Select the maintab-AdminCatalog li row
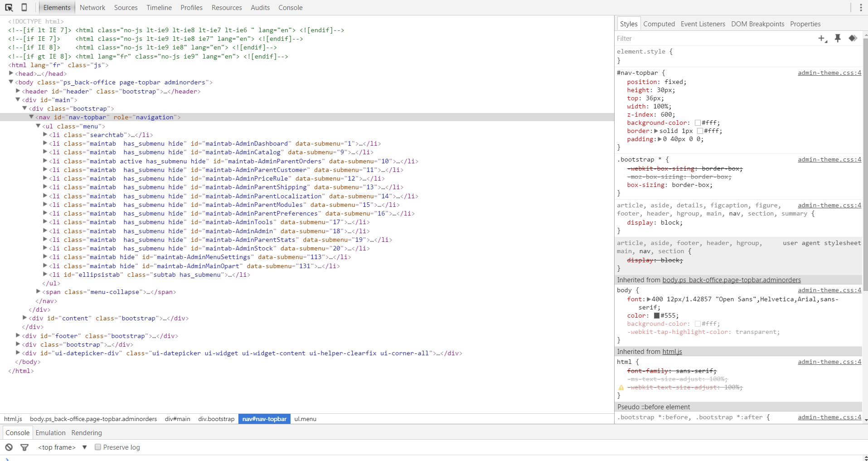 pos(307,152)
